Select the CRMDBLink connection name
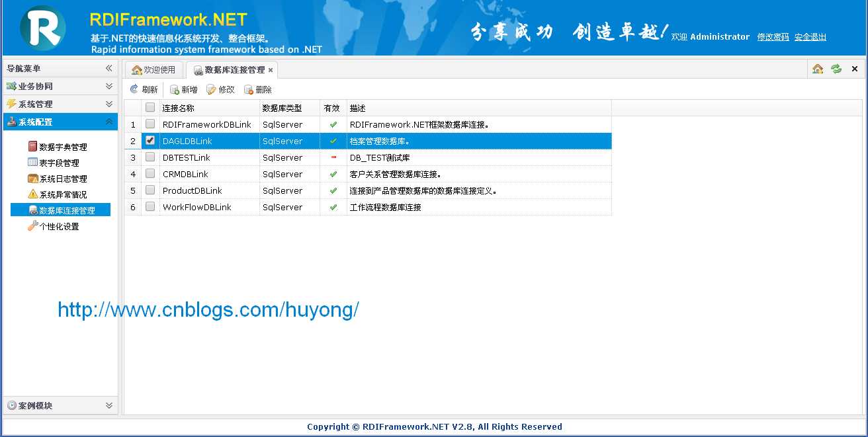This screenshot has height=437, width=868. (185, 174)
